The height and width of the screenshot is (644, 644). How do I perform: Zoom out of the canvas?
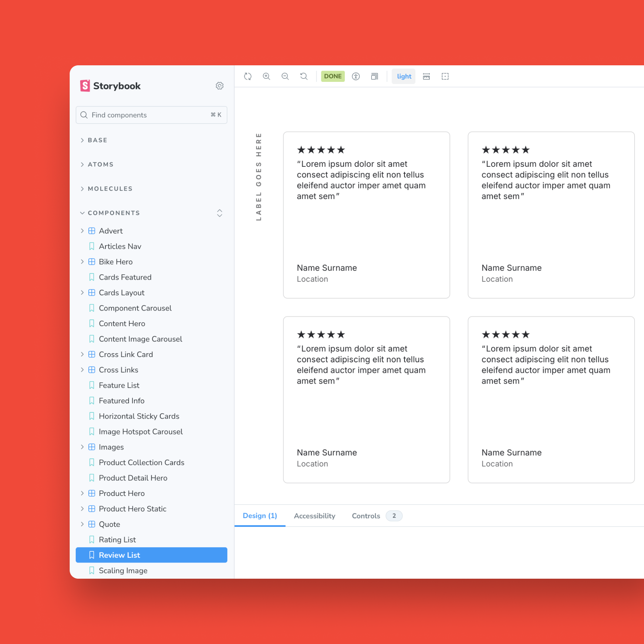pos(285,76)
